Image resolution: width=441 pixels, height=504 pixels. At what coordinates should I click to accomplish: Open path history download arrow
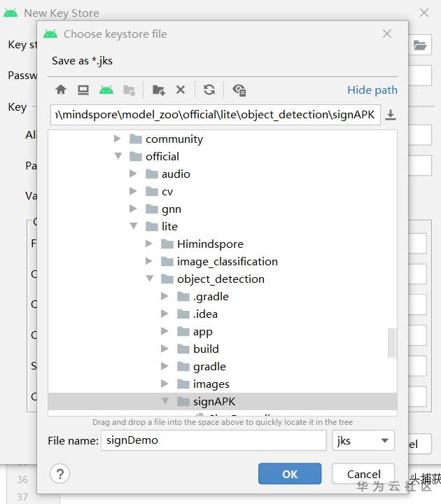point(391,115)
